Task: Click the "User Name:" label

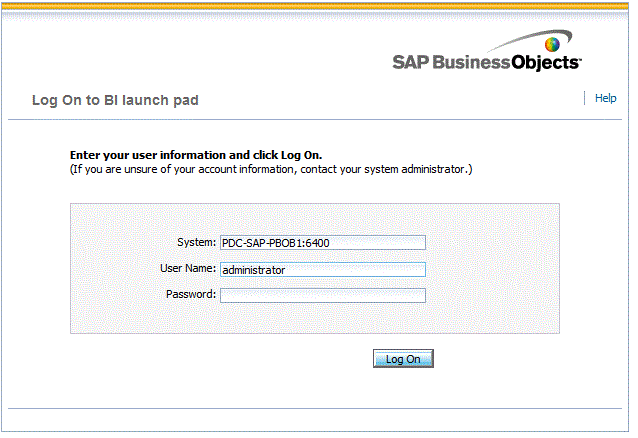Action: (x=188, y=269)
